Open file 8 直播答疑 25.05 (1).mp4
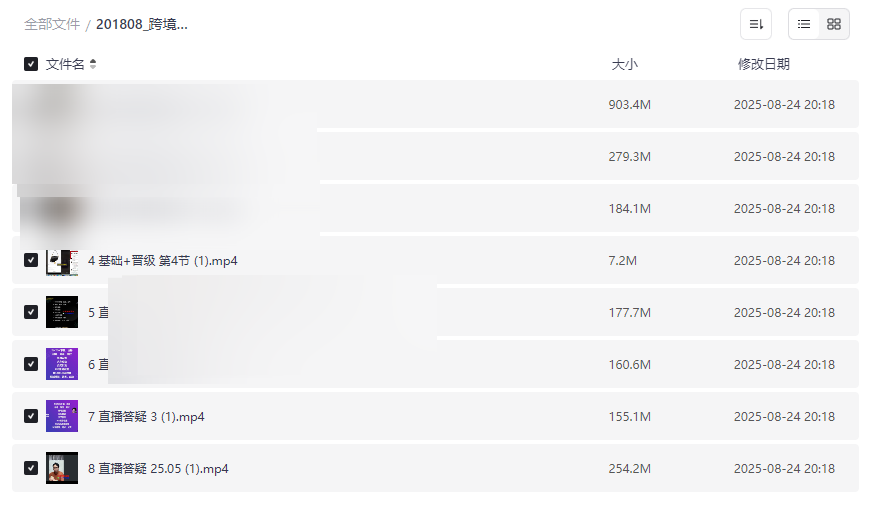This screenshot has height=514, width=874. [158, 469]
